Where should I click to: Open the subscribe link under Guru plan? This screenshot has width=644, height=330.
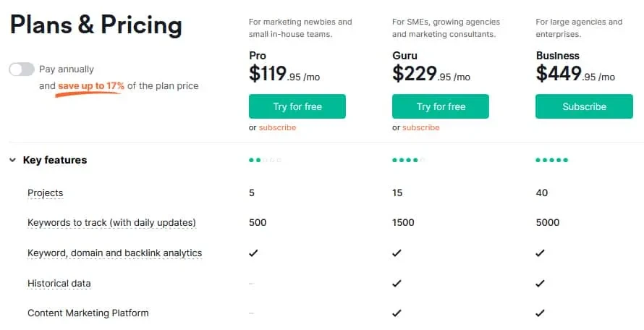point(420,127)
